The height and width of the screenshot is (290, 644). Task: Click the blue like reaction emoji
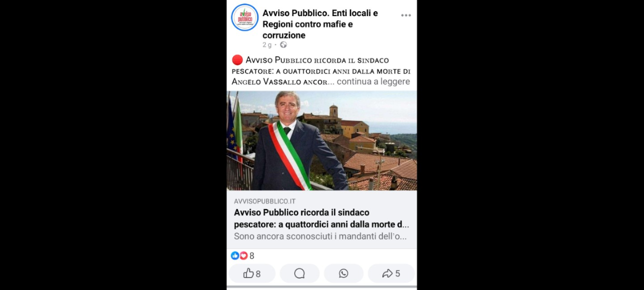coord(235,255)
